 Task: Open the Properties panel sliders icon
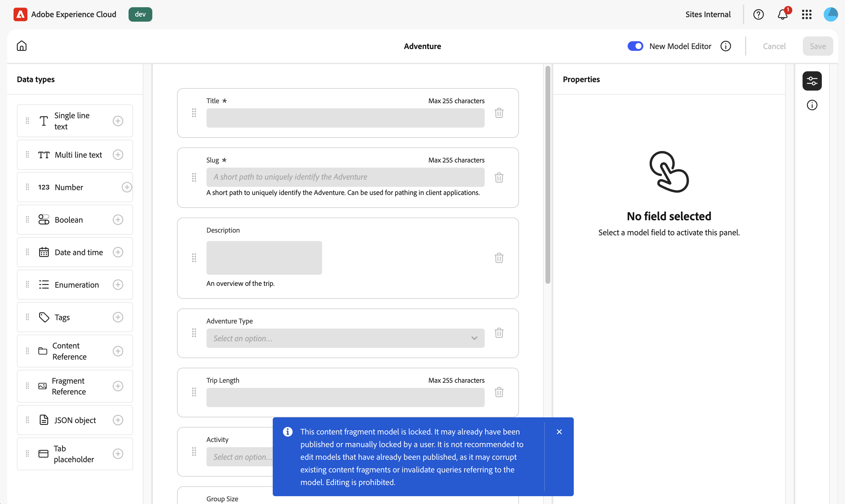tap(812, 81)
